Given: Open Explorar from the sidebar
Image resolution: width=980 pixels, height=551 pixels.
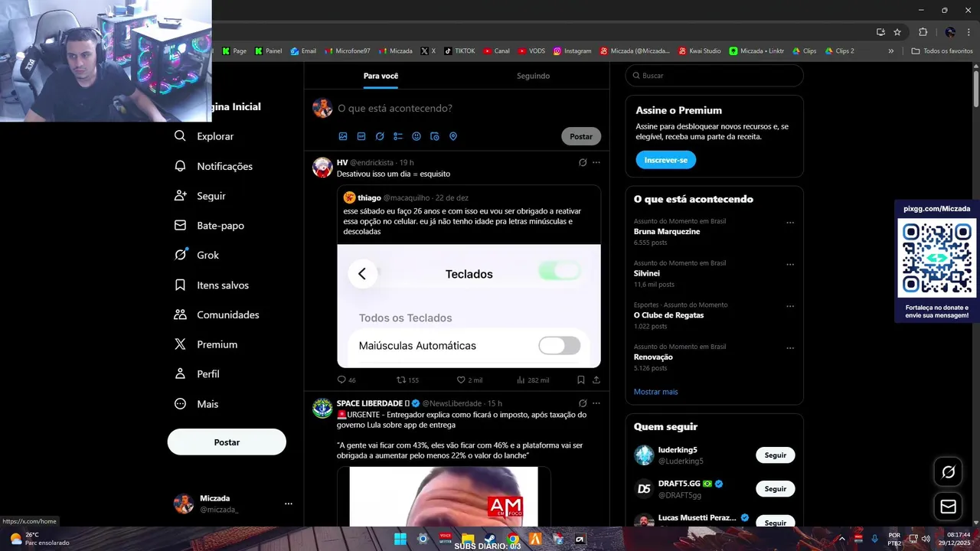Looking at the screenshot, I should [x=204, y=136].
